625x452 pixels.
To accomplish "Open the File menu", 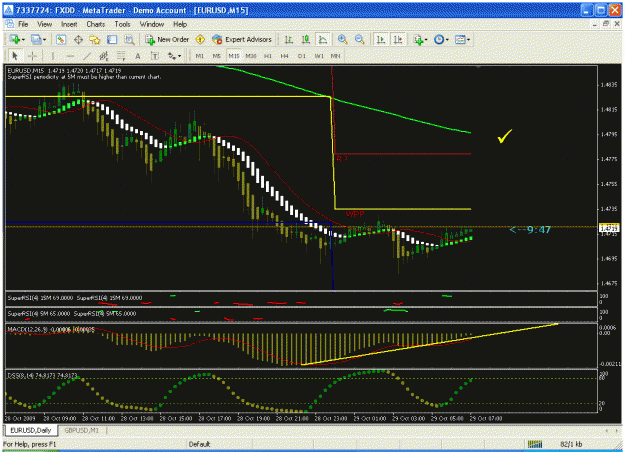I will click(x=23, y=24).
